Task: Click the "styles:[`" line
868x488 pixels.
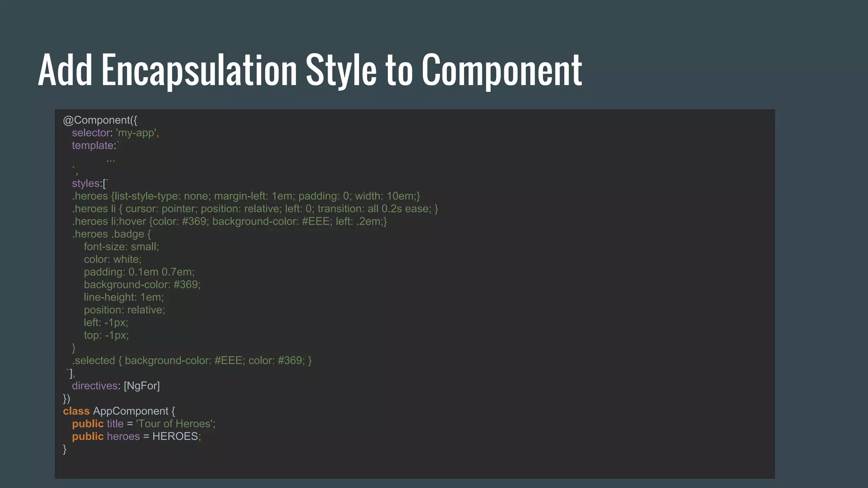Action: 90,183
